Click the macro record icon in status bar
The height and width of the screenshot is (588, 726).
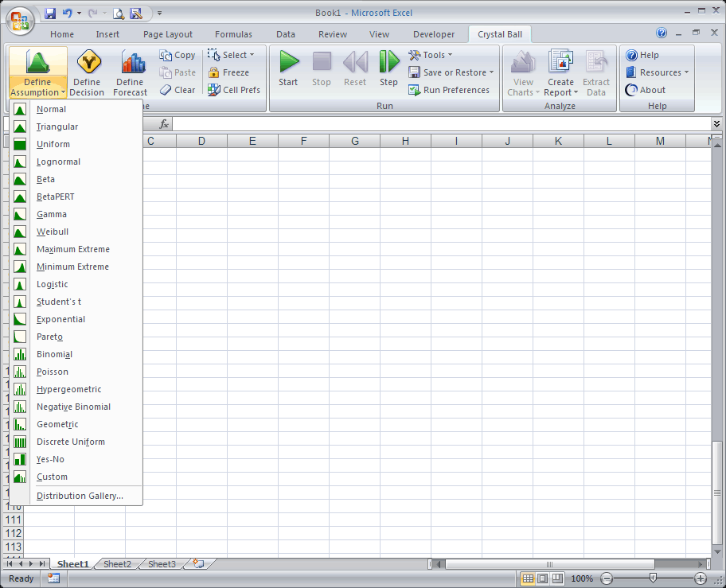click(53, 578)
